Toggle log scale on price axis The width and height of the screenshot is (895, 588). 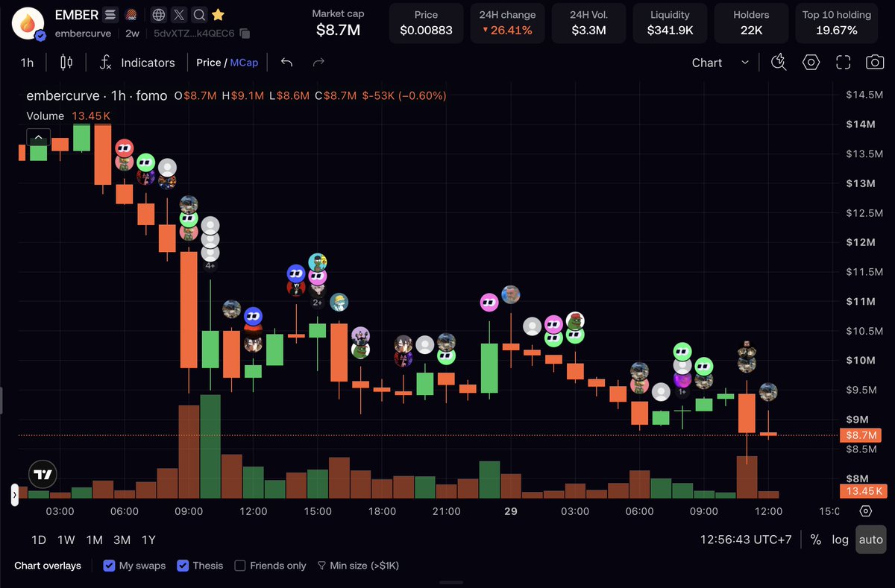841,540
